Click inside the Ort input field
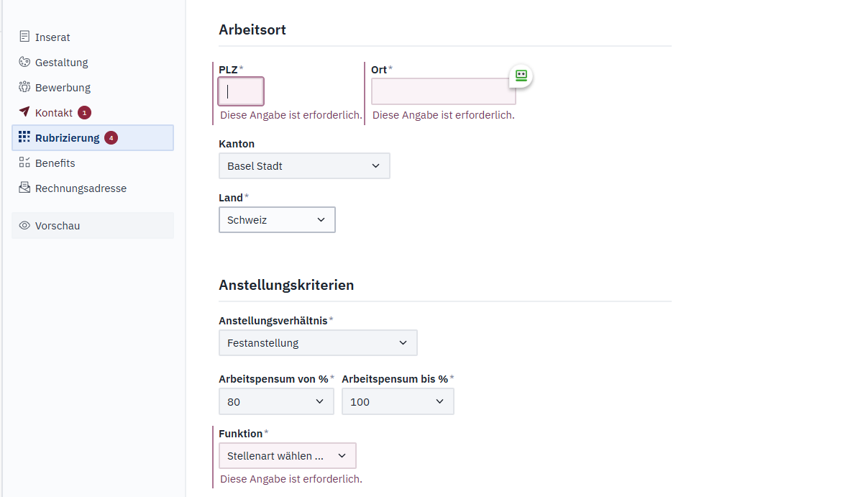This screenshot has width=868, height=497. tap(443, 91)
